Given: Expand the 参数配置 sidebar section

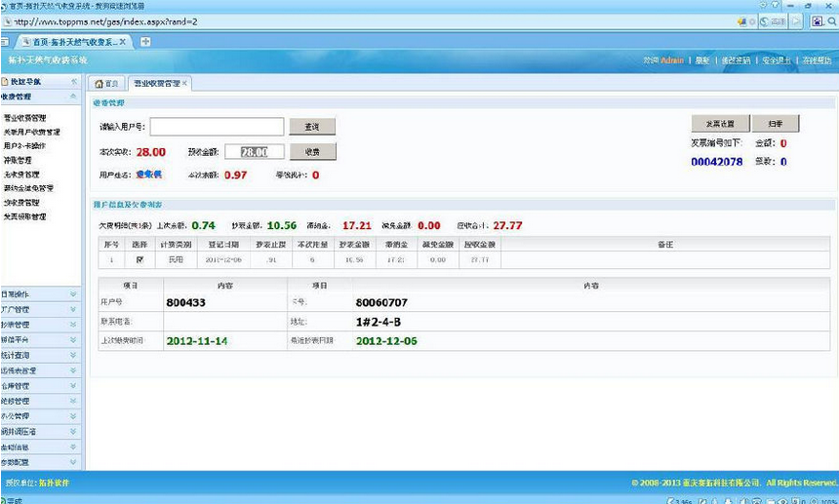Looking at the screenshot, I should [72, 462].
